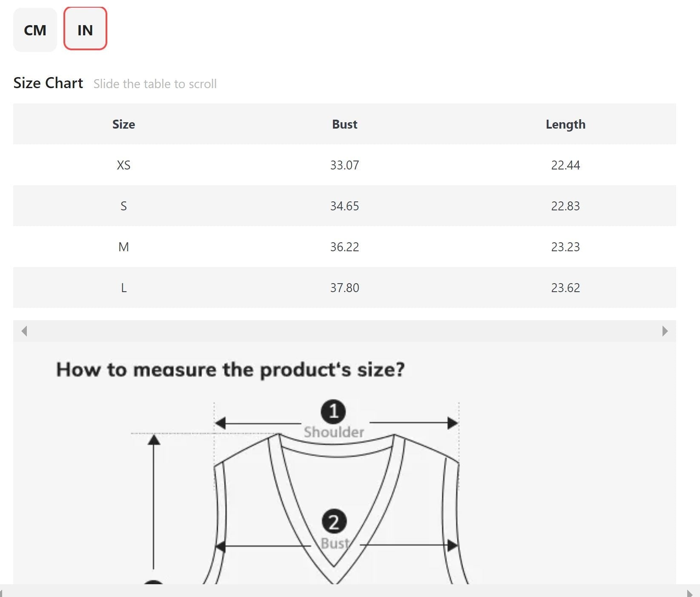Select the L size cell
This screenshot has width=700, height=597.
(x=123, y=288)
